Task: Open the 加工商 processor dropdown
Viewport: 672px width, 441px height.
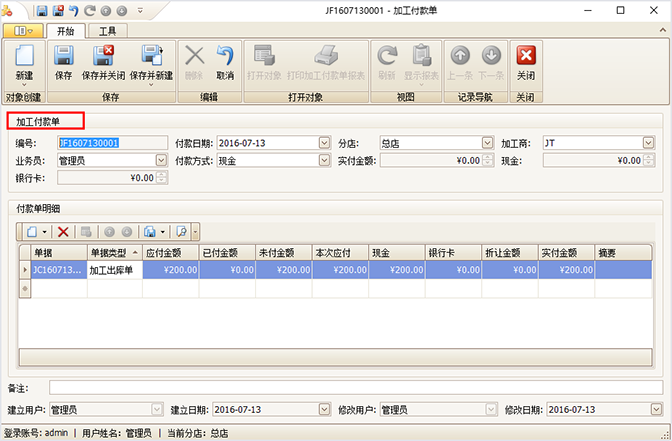Action: (x=649, y=143)
